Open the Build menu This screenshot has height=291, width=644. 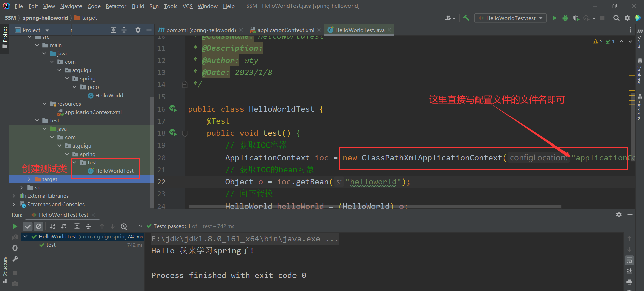coord(138,6)
